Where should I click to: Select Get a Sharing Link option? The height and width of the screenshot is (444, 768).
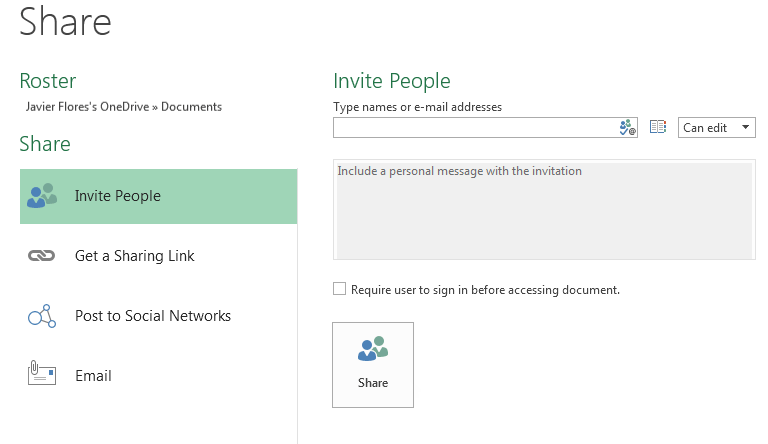click(159, 256)
